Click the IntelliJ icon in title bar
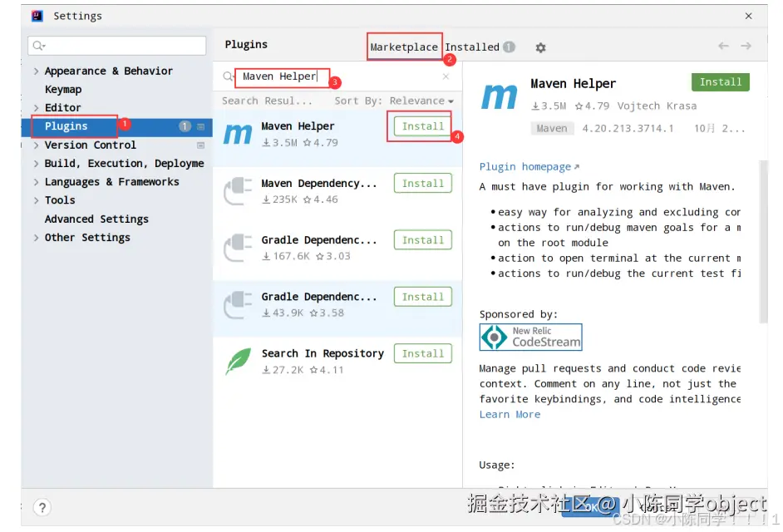783x532 pixels. 37,16
